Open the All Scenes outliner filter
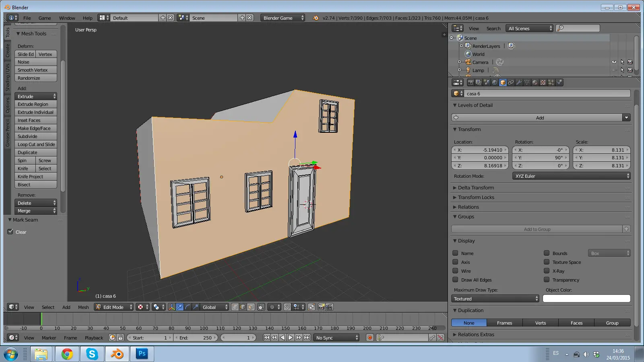 pyautogui.click(x=530, y=28)
